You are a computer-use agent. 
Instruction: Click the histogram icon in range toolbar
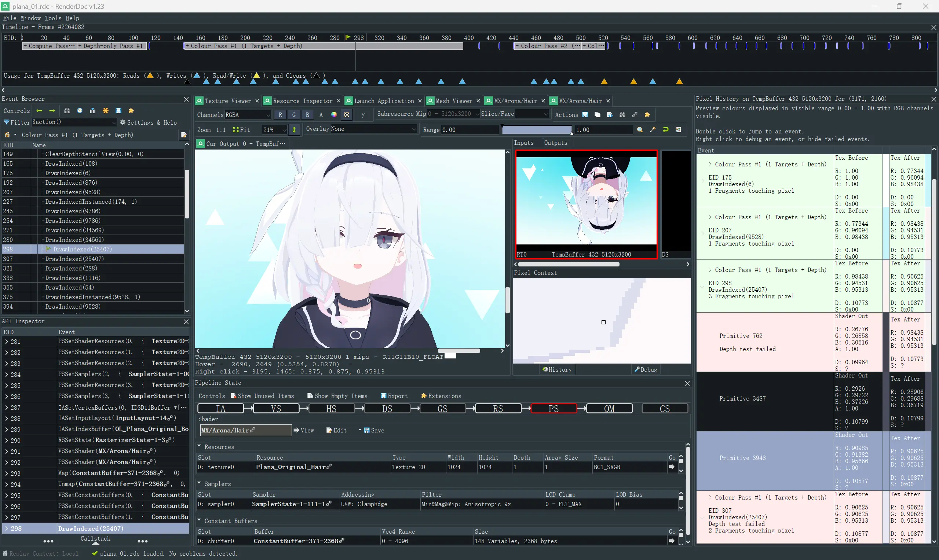point(679,129)
